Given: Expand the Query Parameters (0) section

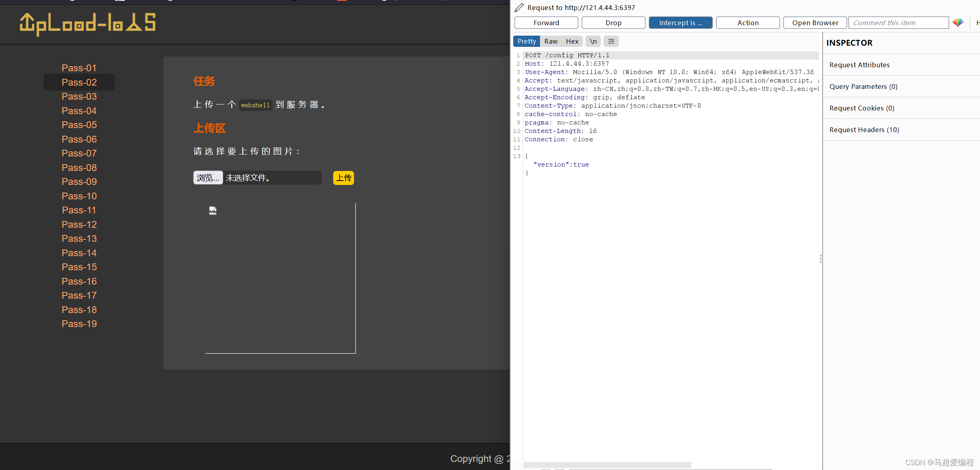Looking at the screenshot, I should 863,86.
